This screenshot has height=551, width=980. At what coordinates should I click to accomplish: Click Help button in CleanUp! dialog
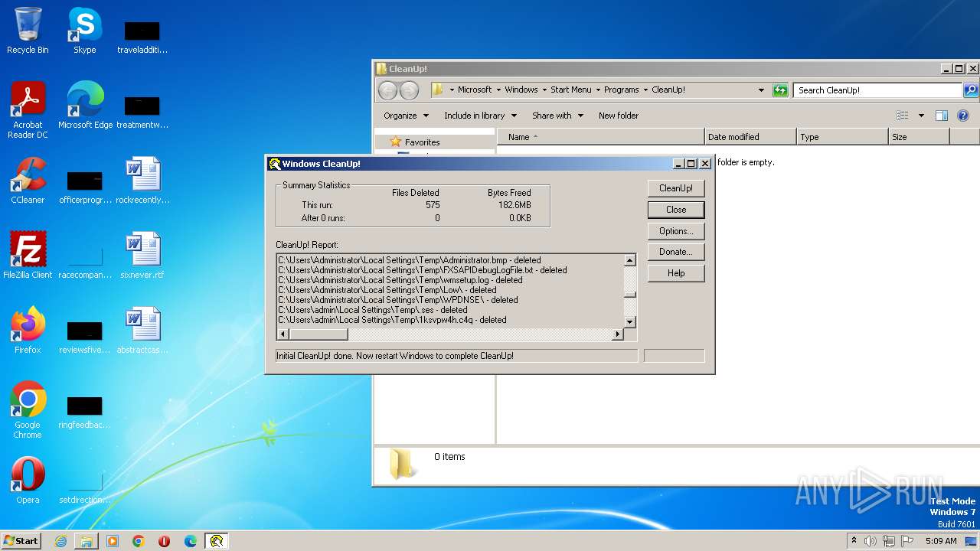(x=675, y=273)
